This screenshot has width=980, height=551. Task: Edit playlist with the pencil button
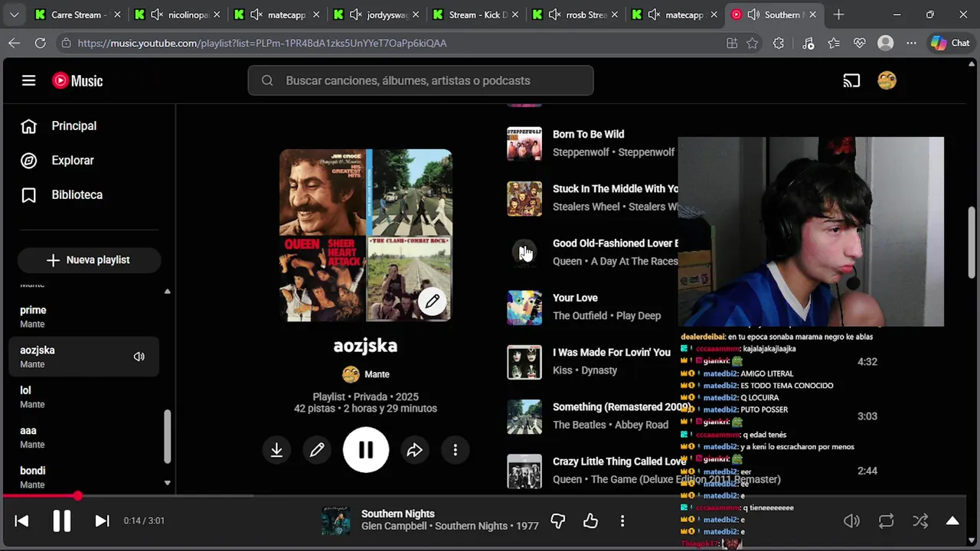coord(317,450)
